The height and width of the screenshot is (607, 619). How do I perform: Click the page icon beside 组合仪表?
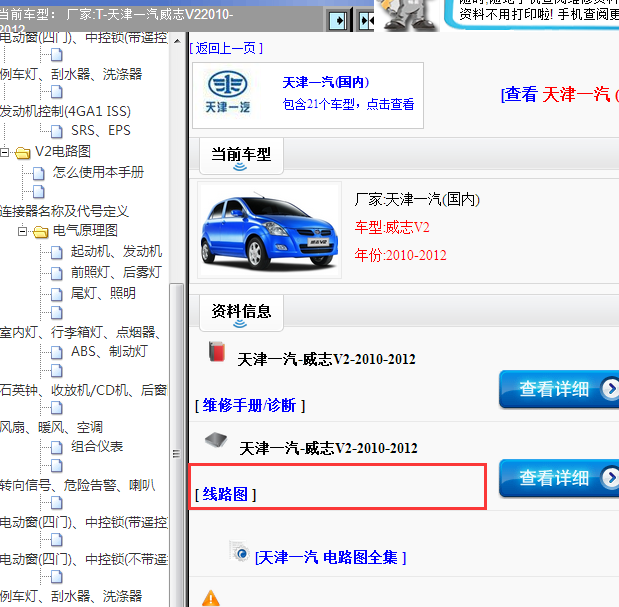tap(57, 447)
